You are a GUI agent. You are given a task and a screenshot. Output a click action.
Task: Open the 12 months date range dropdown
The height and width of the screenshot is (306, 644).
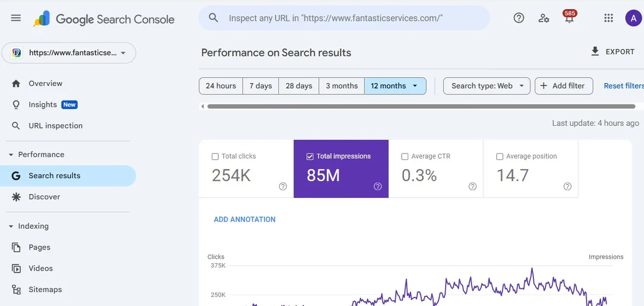395,86
